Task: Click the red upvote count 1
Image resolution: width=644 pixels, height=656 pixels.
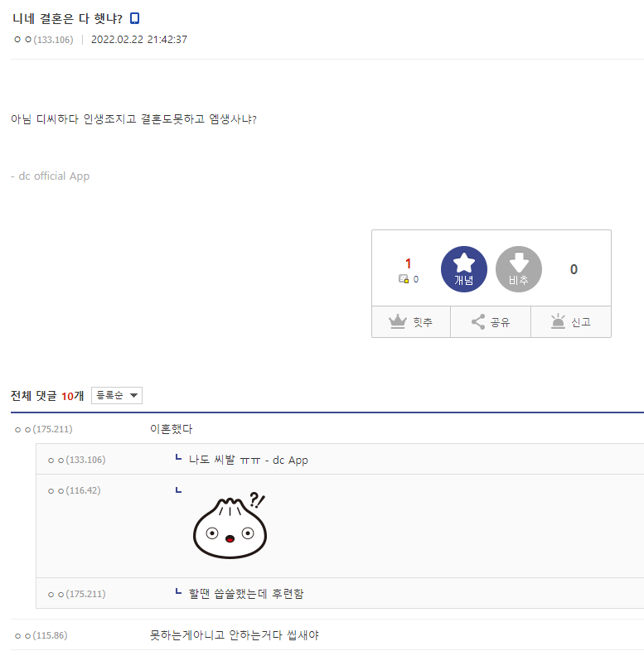Action: 409,263
